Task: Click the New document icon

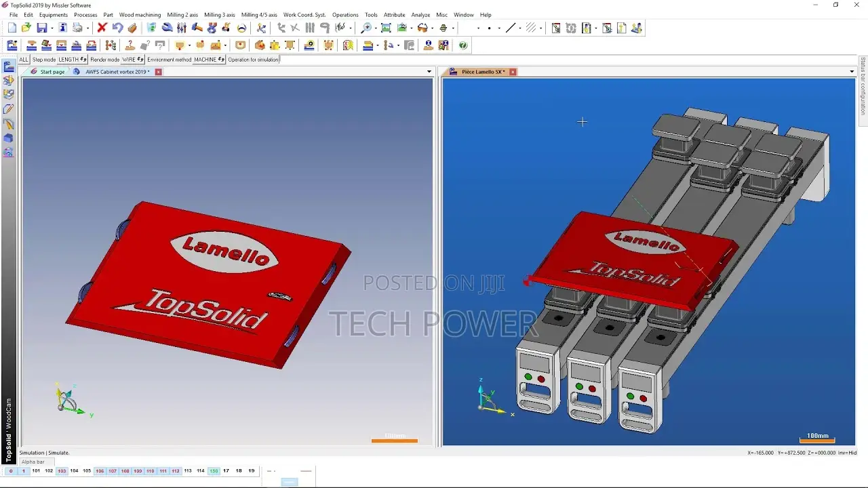Action: pos(12,28)
